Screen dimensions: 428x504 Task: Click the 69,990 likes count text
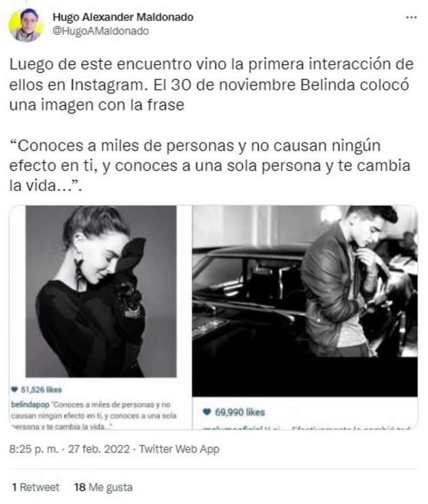coord(240,412)
